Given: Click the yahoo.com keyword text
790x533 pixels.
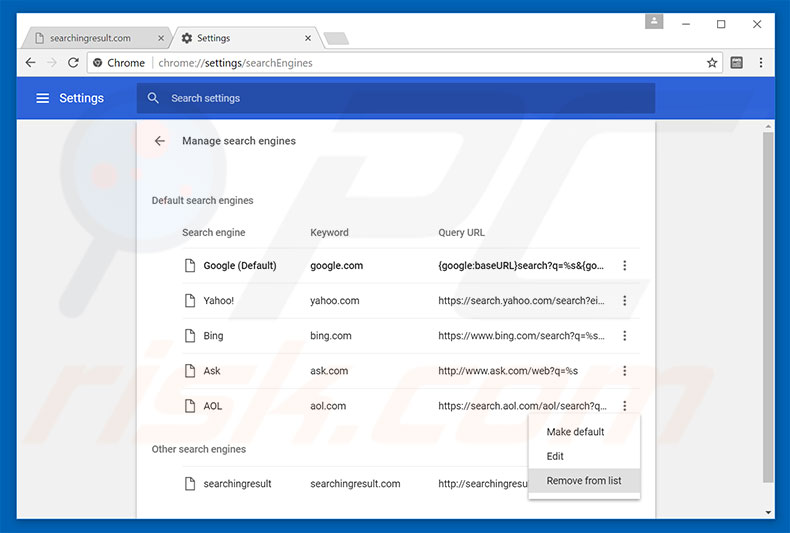Looking at the screenshot, I should [x=335, y=300].
